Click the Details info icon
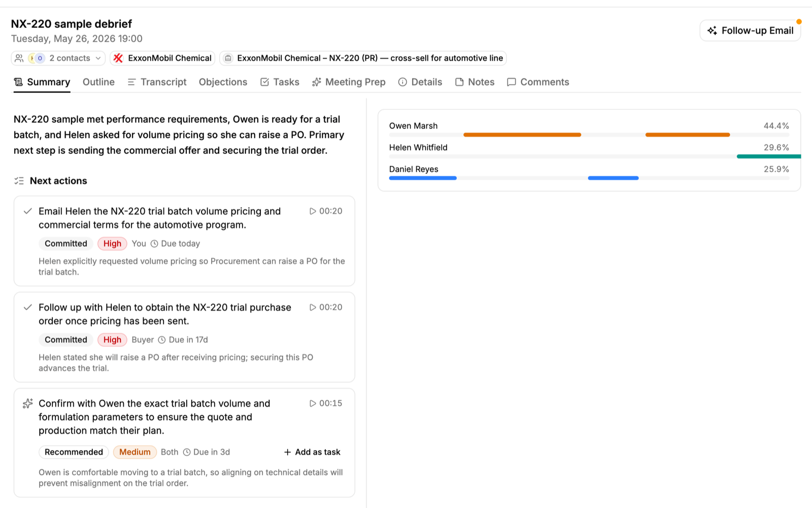This screenshot has height=508, width=812. coord(402,82)
